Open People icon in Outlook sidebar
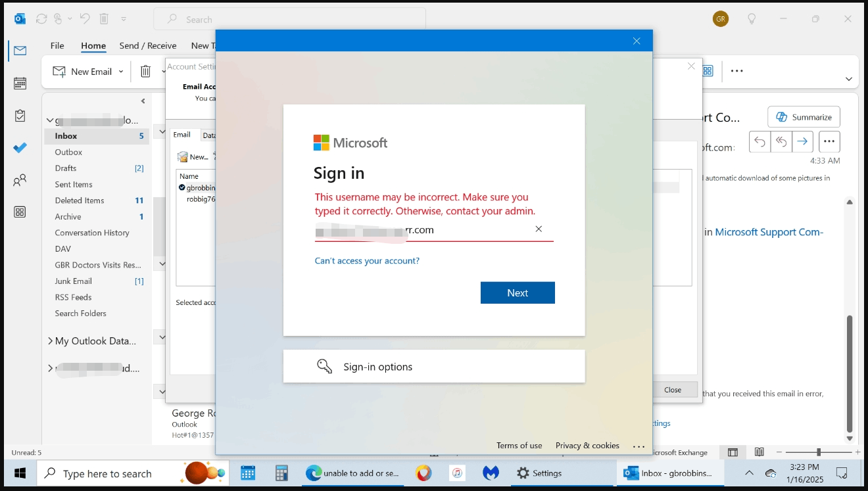Screen dimensions: 868x491 coord(20,180)
